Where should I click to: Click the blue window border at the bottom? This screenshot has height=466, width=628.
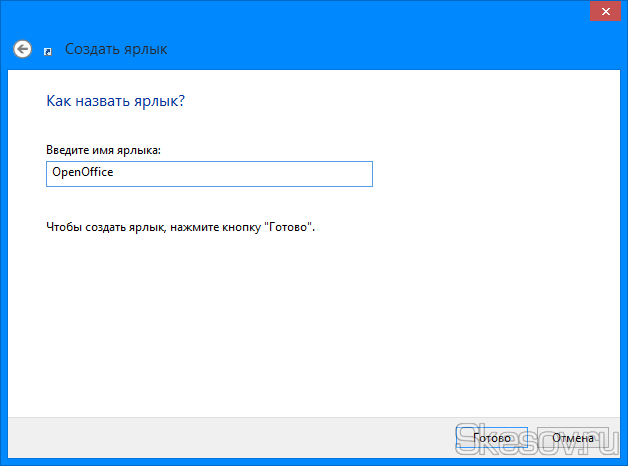300,461
